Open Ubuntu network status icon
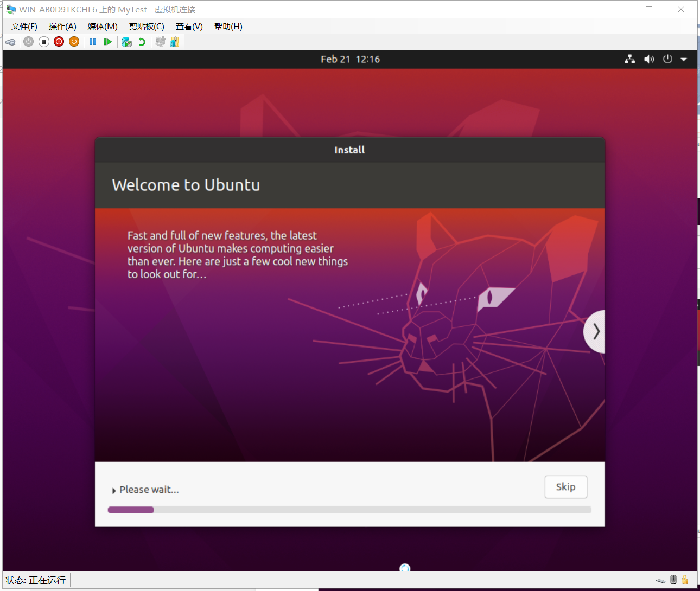This screenshot has height=591, width=700. (629, 59)
